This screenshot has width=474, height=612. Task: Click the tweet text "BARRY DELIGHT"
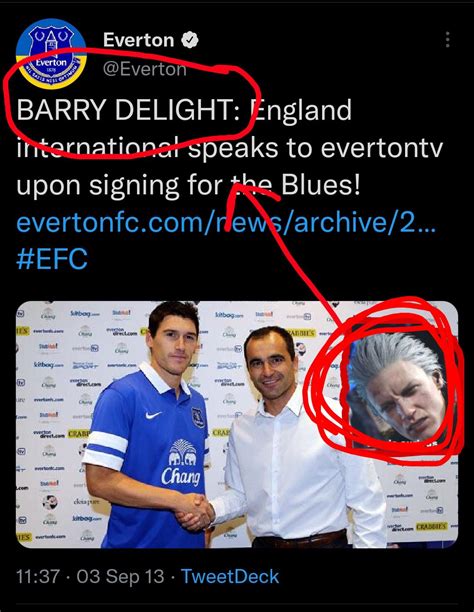(125, 110)
